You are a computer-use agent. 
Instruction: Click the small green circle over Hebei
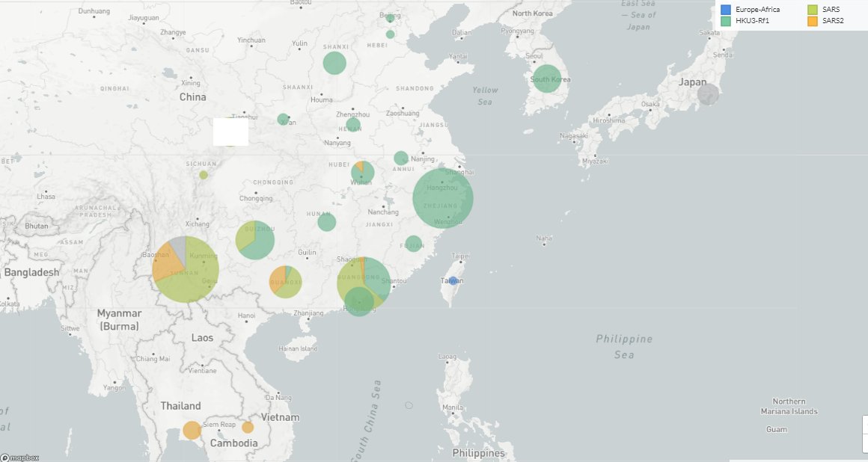point(391,34)
